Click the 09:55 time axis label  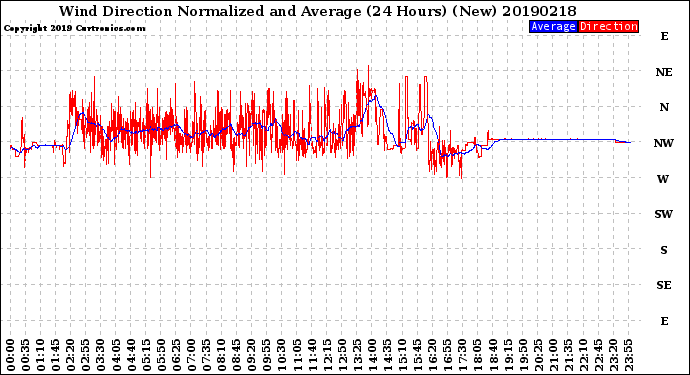(267, 355)
